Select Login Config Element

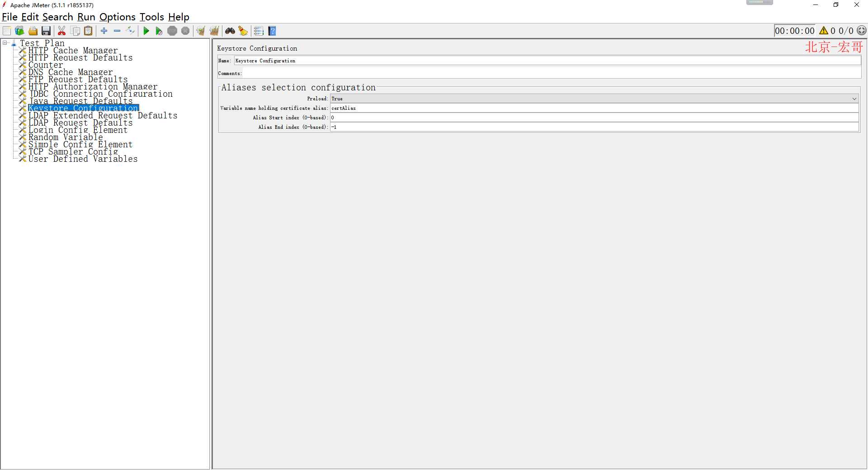click(78, 130)
